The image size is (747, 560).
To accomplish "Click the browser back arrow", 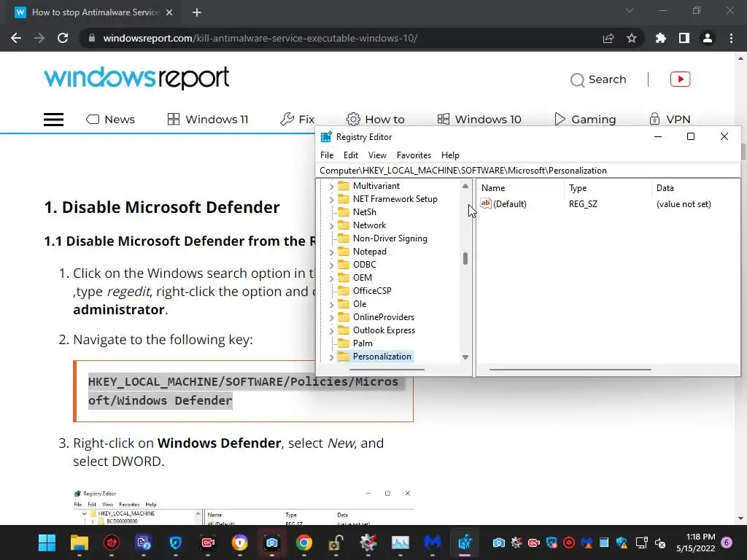I will click(16, 38).
